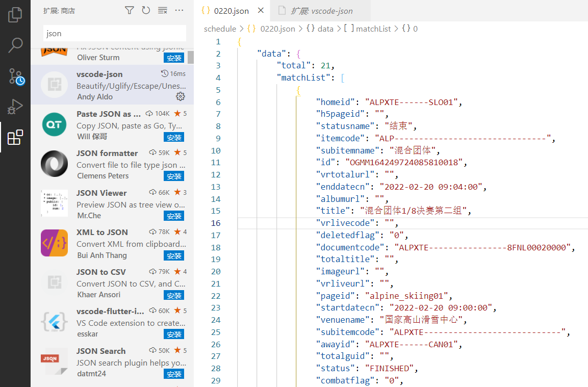Install the vscode-flutter extension
The width and height of the screenshot is (588, 387).
[173, 334]
